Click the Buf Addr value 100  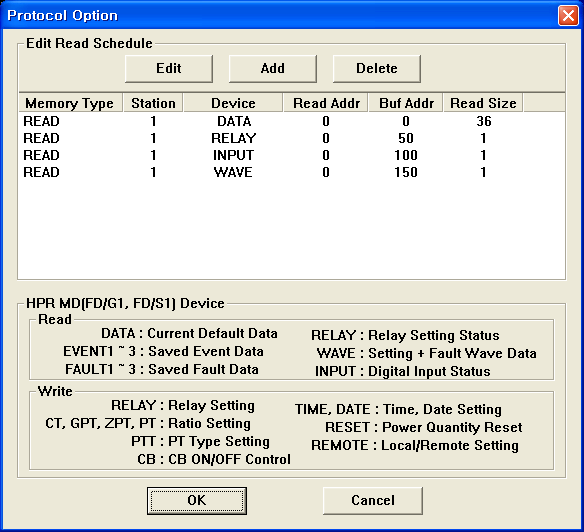(x=406, y=155)
